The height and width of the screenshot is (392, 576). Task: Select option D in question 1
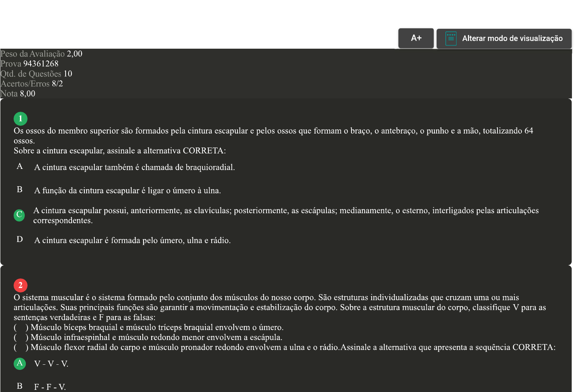pos(20,239)
